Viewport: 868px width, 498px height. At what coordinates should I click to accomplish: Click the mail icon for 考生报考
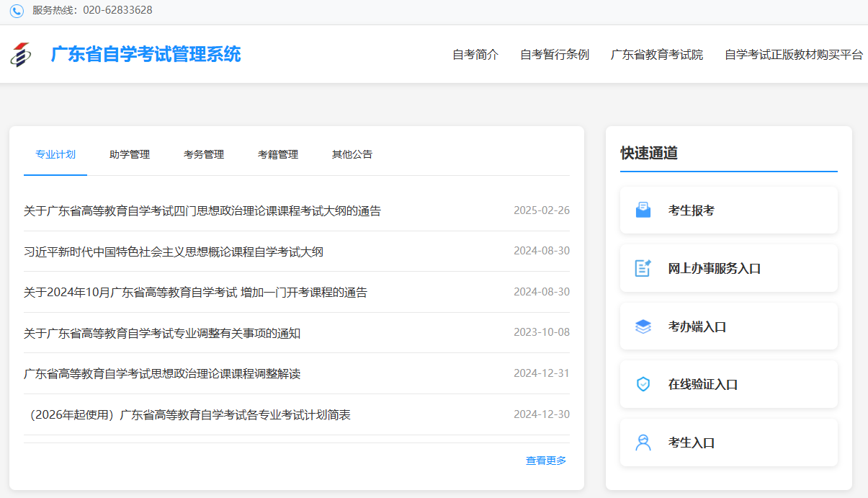click(x=643, y=210)
